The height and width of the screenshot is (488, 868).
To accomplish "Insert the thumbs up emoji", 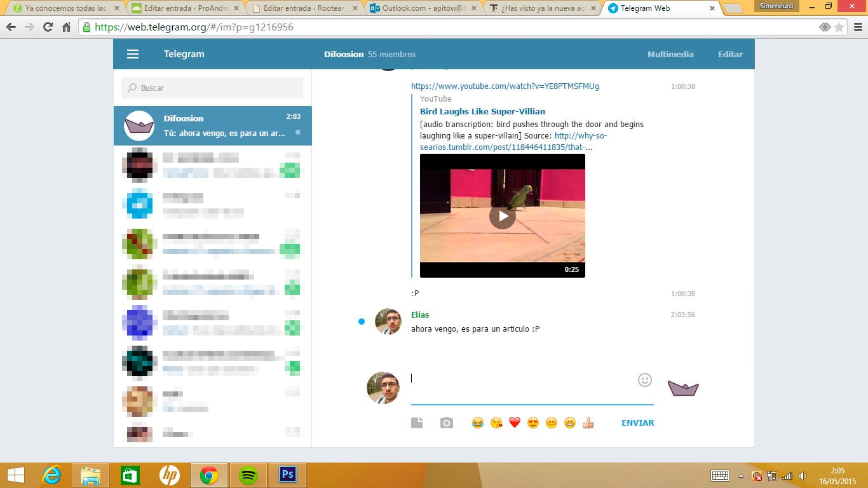I will click(588, 423).
